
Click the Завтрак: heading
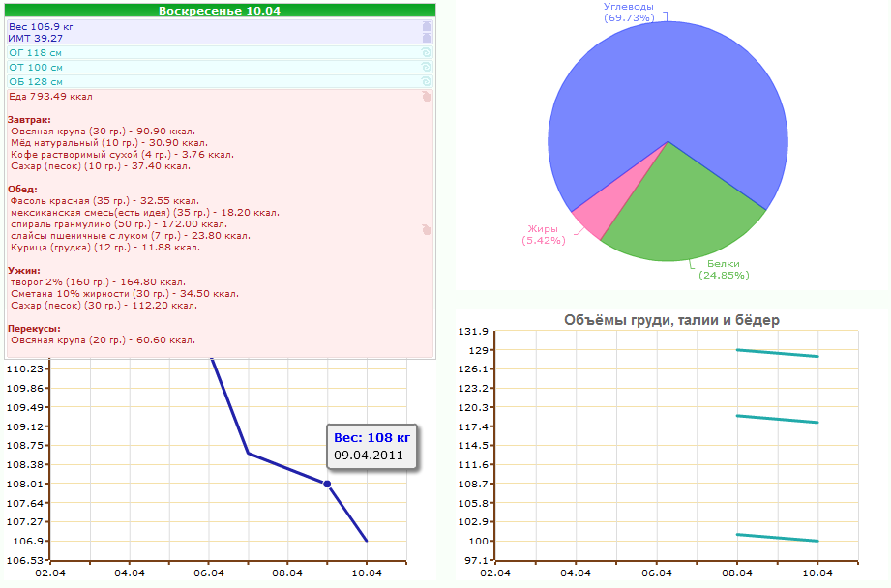click(x=30, y=120)
